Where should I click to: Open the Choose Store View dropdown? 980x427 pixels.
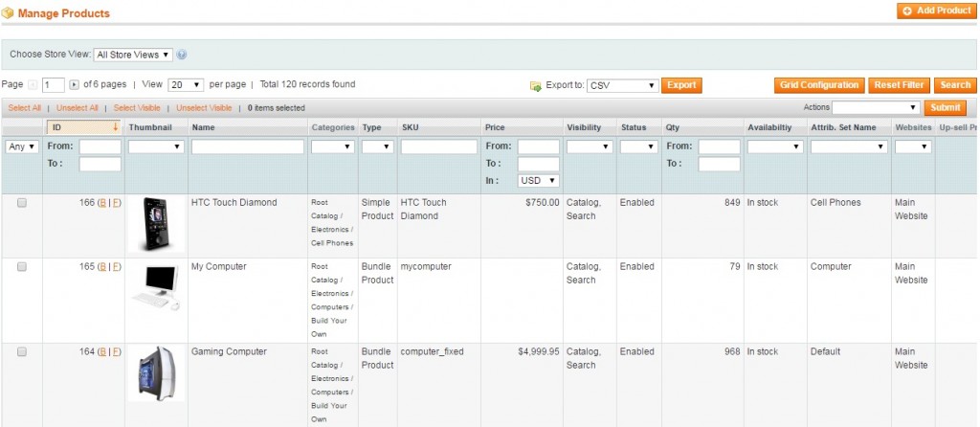coord(133,55)
